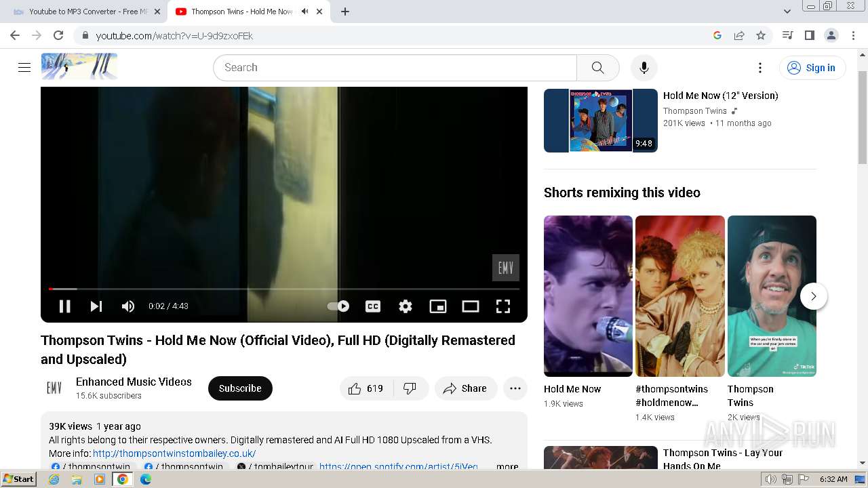Image resolution: width=868 pixels, height=488 pixels.
Task: Toggle Chrome side panel
Action: (809, 35)
